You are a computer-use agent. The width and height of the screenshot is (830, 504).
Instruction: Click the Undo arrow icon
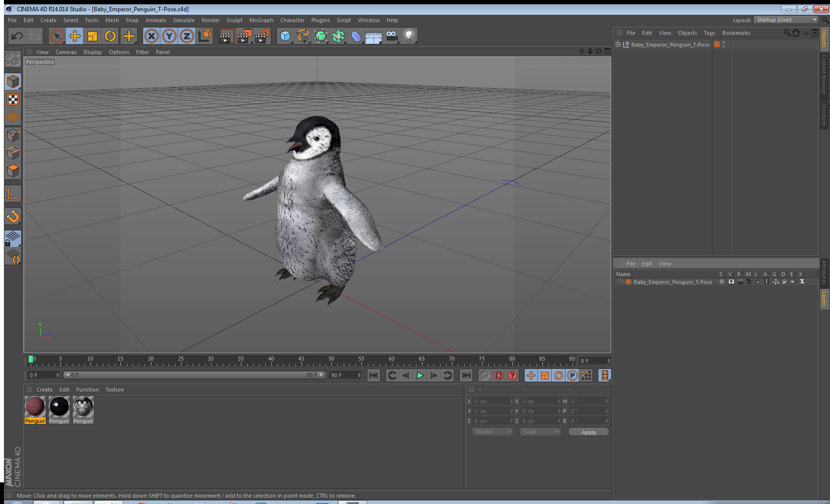pos(17,36)
